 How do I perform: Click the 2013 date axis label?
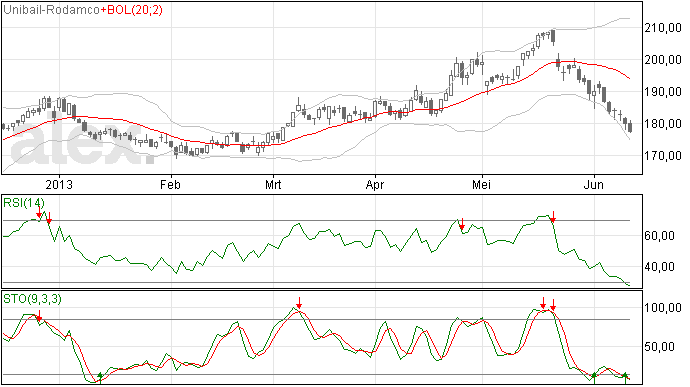click(x=59, y=184)
